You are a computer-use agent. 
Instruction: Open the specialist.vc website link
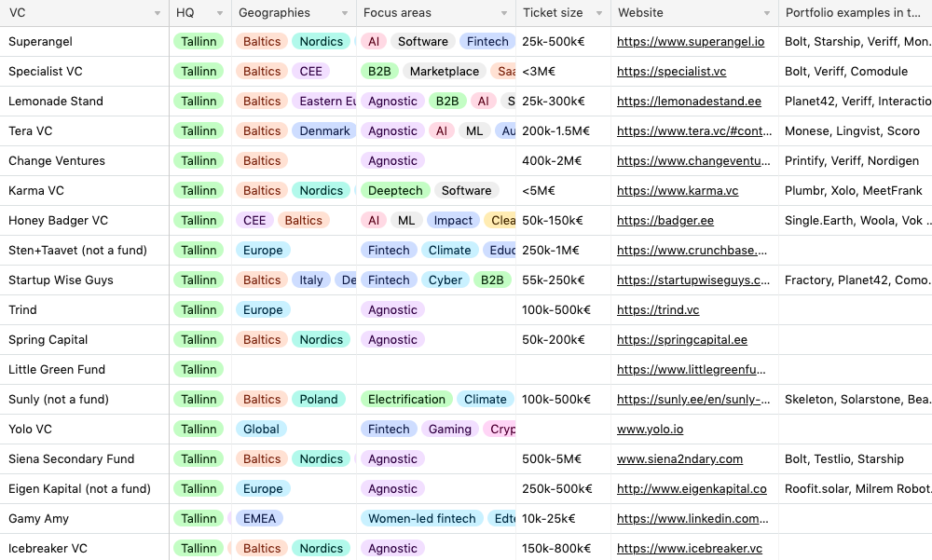(x=672, y=72)
